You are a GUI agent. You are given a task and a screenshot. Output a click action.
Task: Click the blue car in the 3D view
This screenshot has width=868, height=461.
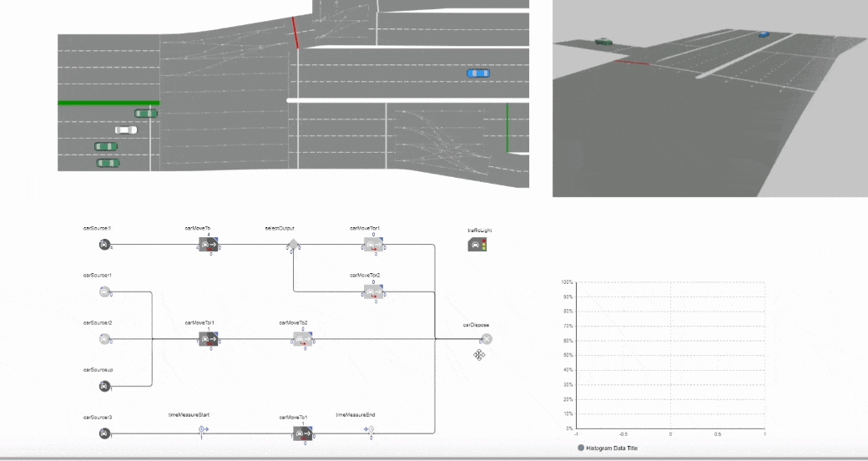(764, 34)
